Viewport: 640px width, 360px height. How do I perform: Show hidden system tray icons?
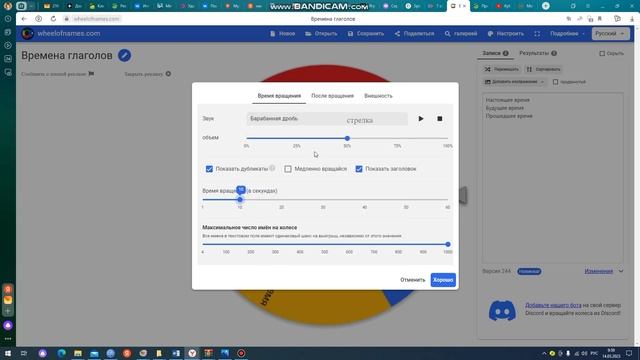(544, 353)
